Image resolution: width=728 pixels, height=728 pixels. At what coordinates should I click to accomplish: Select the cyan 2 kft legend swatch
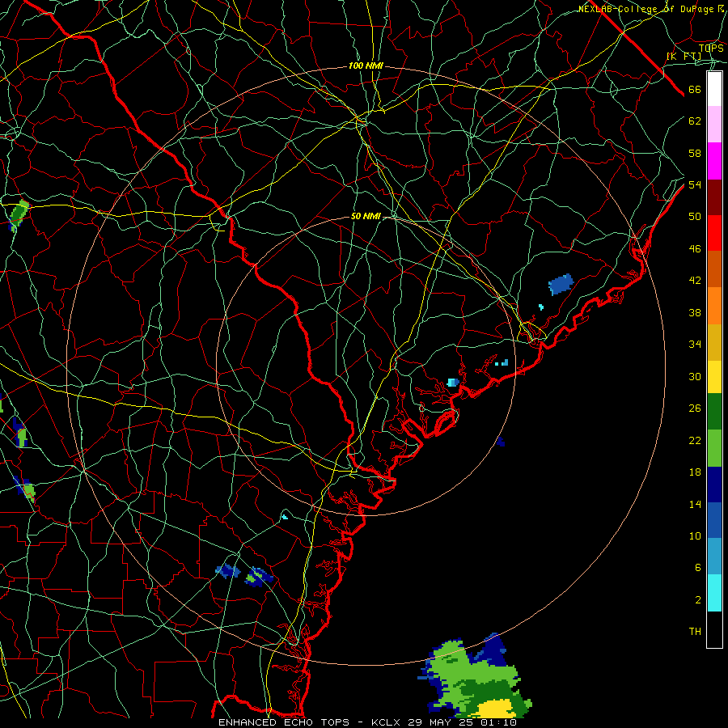pyautogui.click(x=714, y=593)
